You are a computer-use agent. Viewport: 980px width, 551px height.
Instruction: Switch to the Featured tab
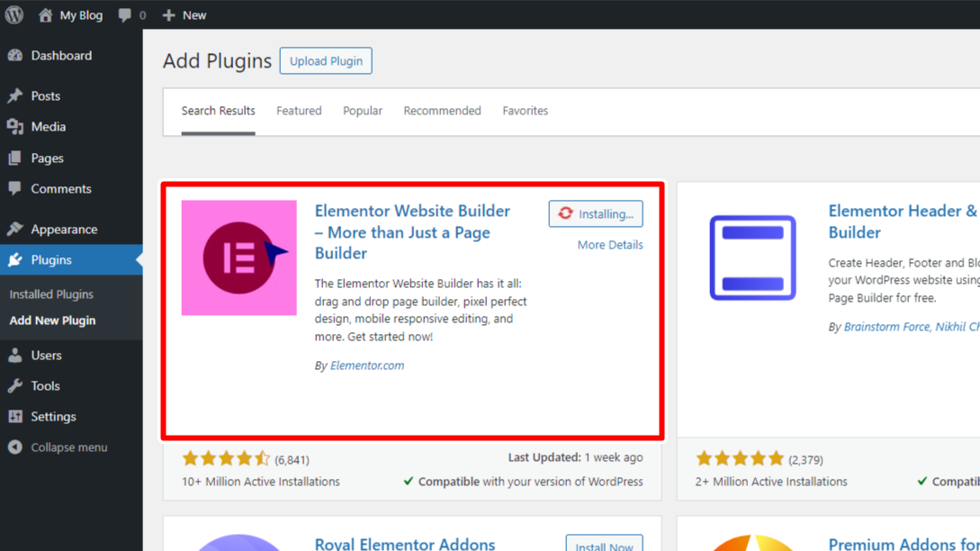(299, 111)
